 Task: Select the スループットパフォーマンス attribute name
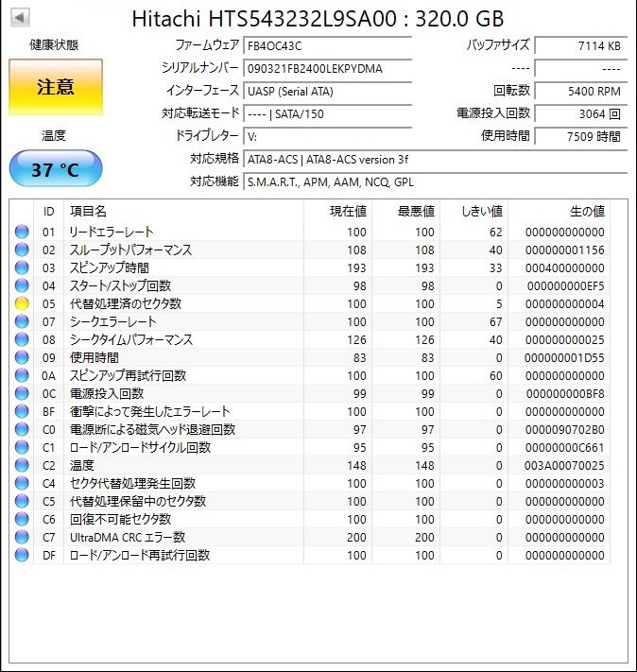tap(130, 250)
